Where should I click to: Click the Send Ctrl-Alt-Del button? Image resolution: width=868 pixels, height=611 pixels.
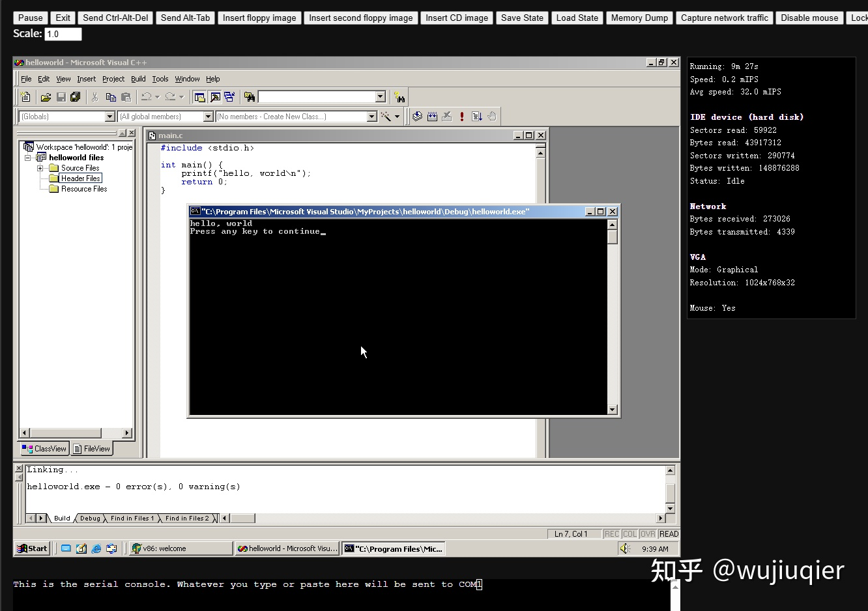click(x=115, y=18)
